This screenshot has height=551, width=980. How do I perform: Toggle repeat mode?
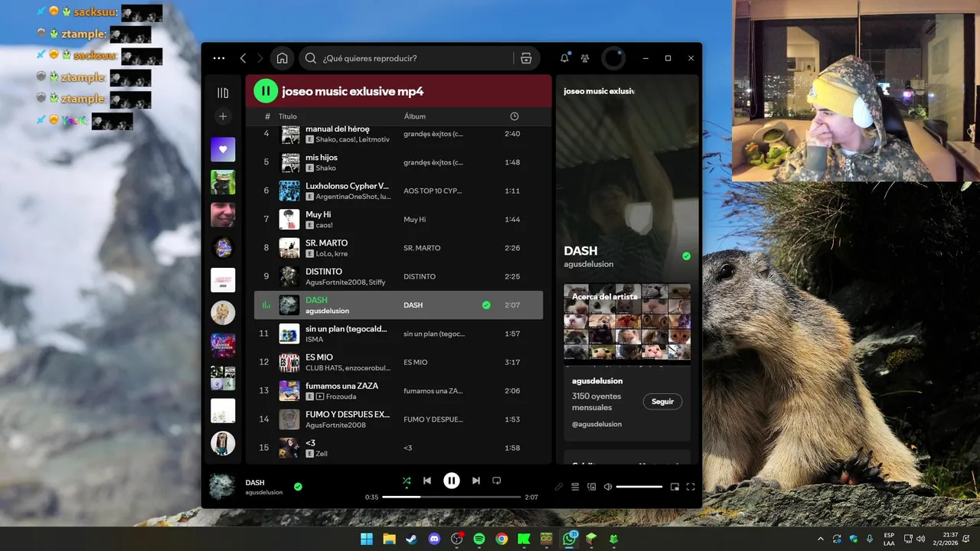[496, 481]
